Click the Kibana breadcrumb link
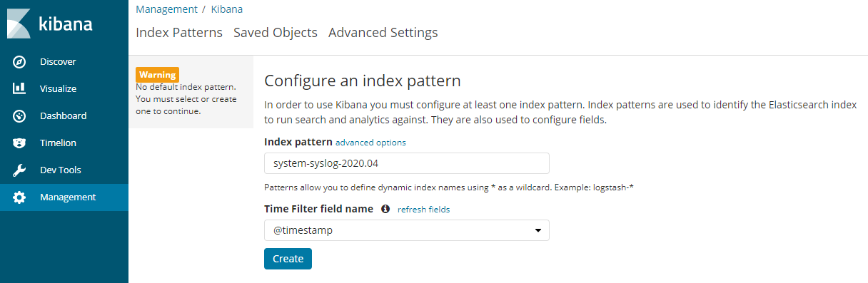This screenshot has width=868, height=283. pyautogui.click(x=227, y=9)
